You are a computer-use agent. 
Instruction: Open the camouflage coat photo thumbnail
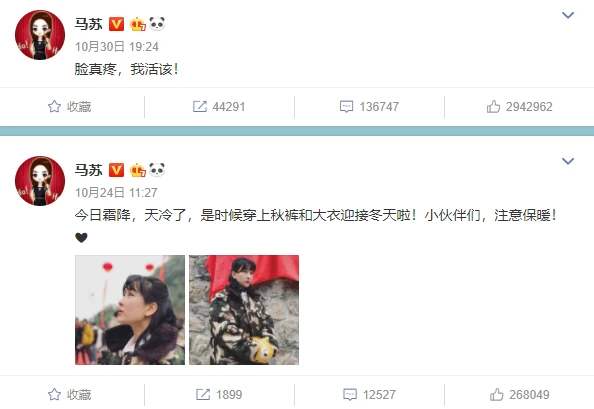(x=244, y=310)
